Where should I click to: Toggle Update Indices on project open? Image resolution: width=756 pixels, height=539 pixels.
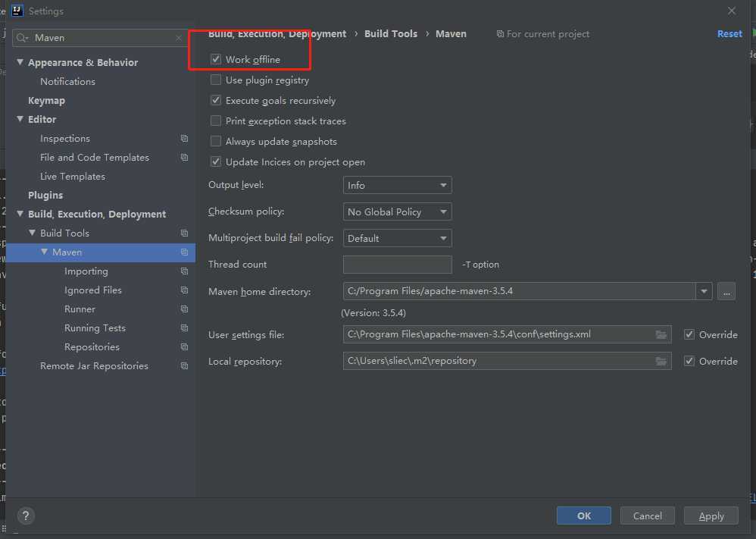click(216, 161)
